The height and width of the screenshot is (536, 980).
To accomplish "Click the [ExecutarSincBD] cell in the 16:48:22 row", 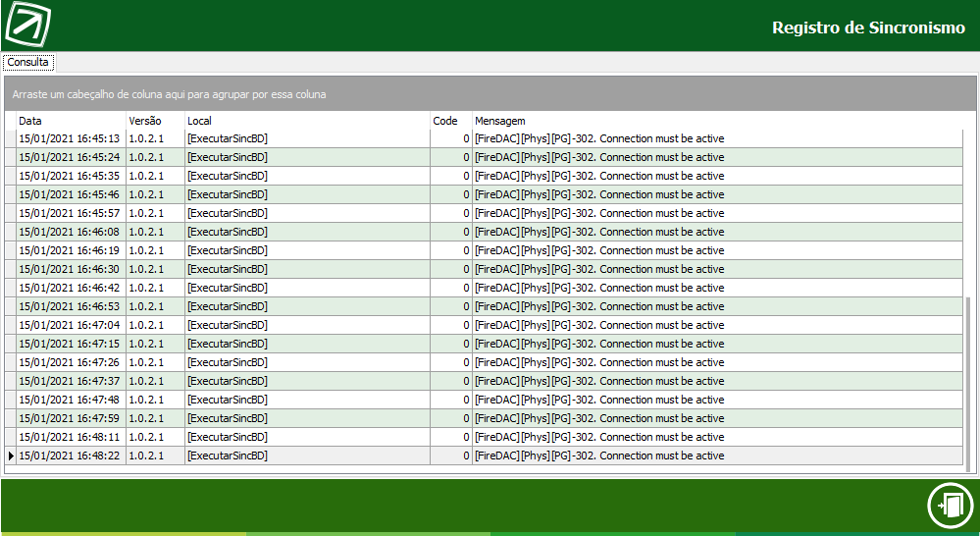I will [307, 456].
